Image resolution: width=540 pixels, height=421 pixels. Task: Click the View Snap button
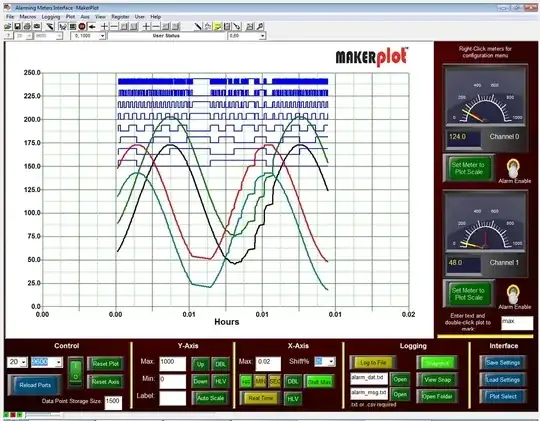437,380
